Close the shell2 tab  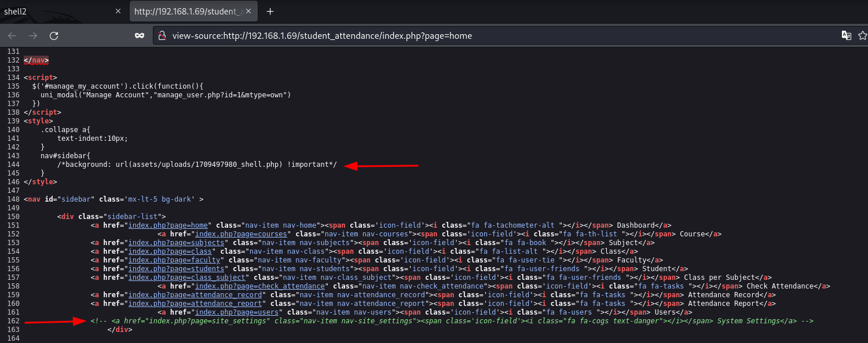(118, 12)
